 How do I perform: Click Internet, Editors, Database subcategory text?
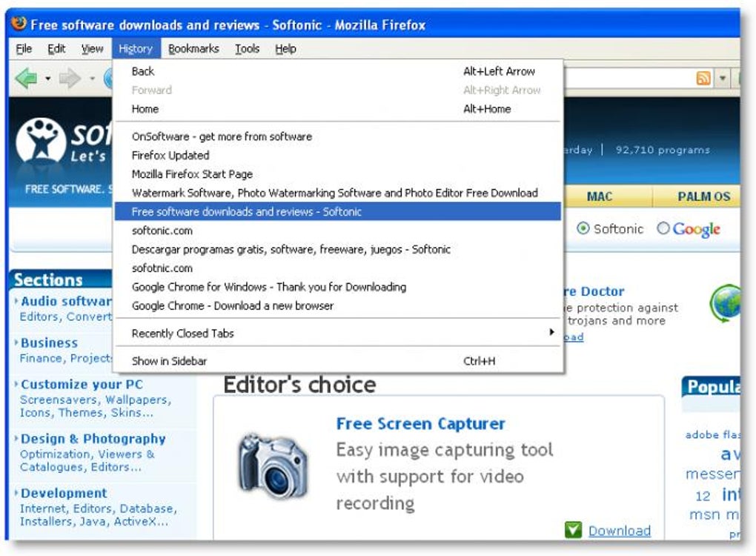click(x=99, y=515)
